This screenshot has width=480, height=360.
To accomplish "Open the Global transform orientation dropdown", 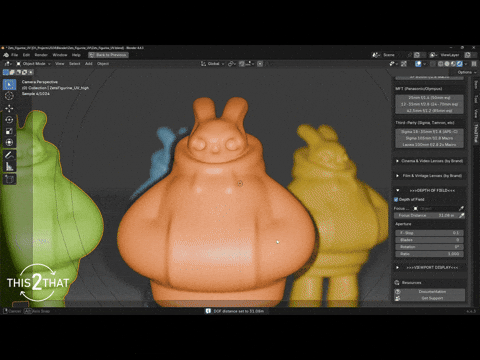I will [x=213, y=64].
